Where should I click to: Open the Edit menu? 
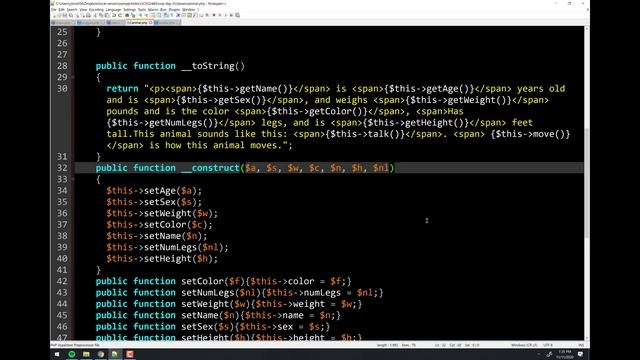pos(61,9)
